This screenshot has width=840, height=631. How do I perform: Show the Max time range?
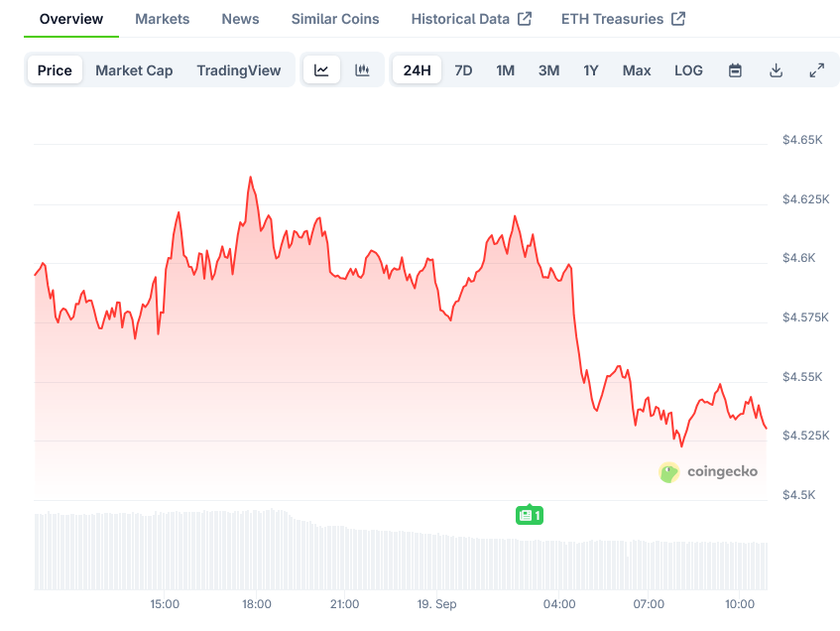pos(637,70)
